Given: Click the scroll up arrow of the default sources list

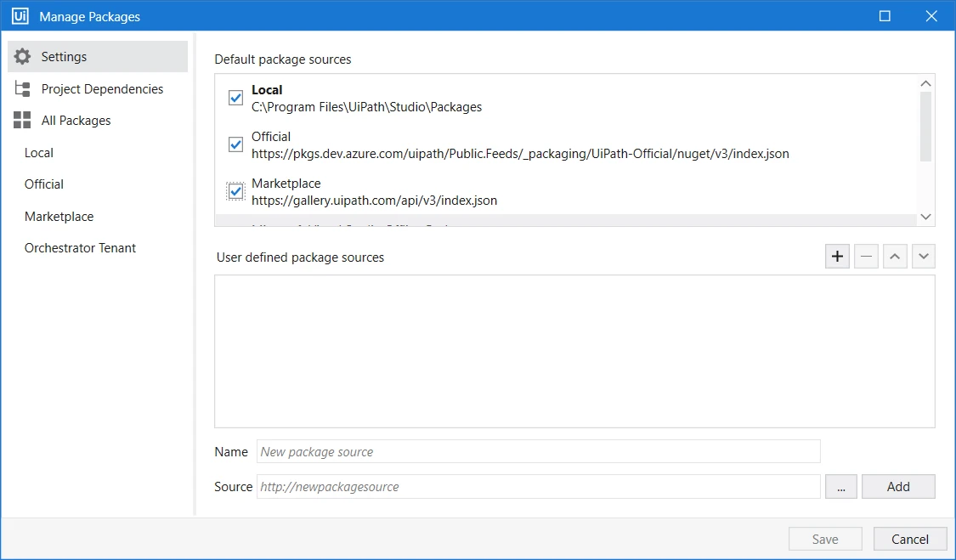Looking at the screenshot, I should tap(925, 83).
